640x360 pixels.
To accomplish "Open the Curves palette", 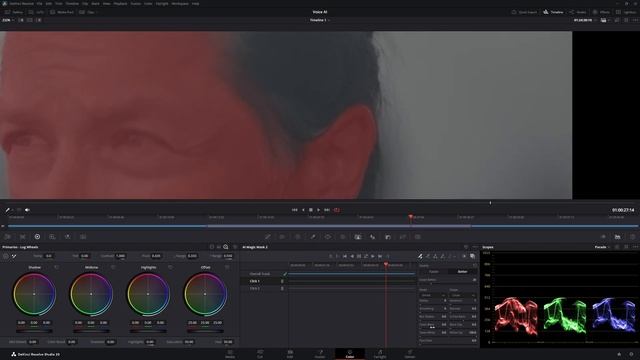I will click(x=268, y=237).
